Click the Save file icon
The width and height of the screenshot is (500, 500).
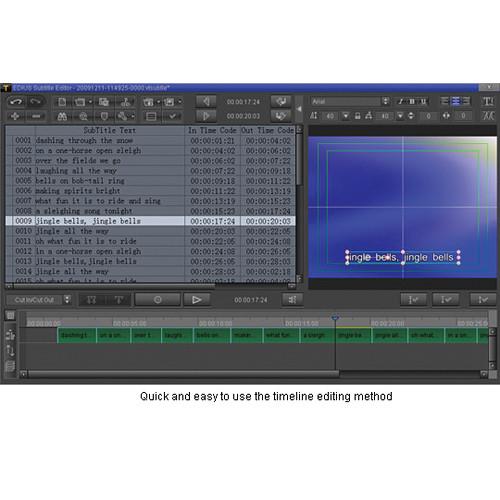104,102
